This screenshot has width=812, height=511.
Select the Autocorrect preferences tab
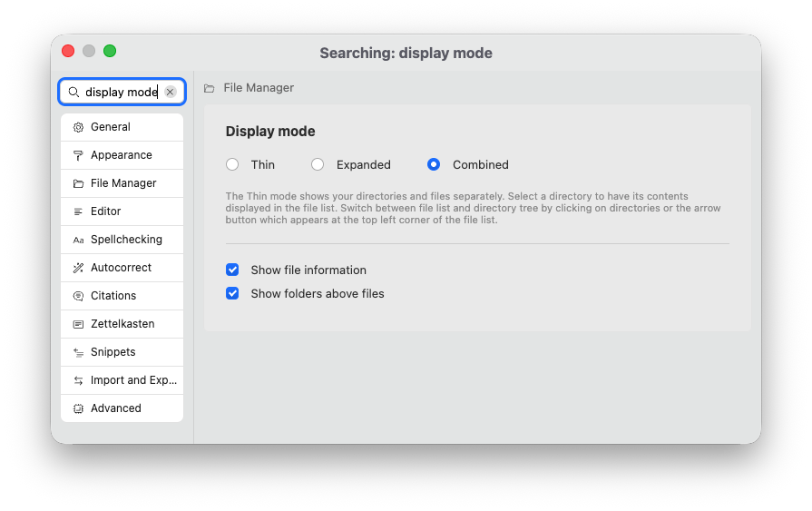coord(122,268)
